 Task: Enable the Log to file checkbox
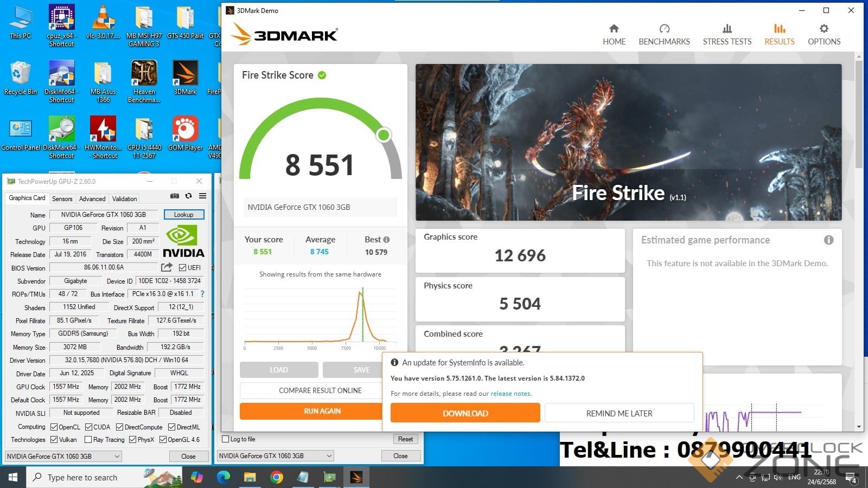226,439
